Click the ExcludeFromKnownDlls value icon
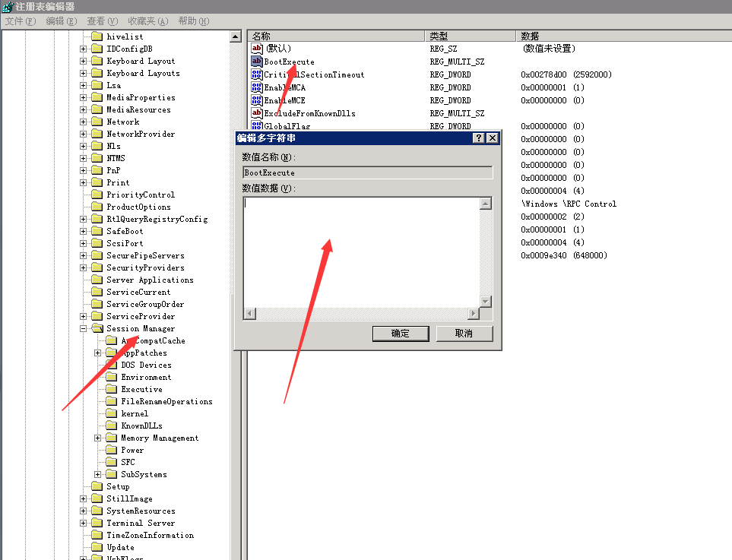This screenshot has width=732, height=560. (256, 113)
